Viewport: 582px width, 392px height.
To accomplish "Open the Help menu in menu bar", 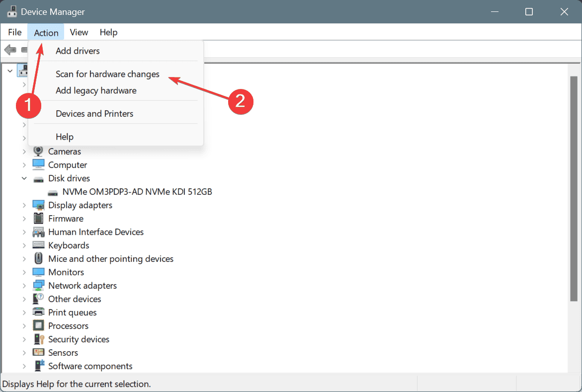I will coord(108,32).
